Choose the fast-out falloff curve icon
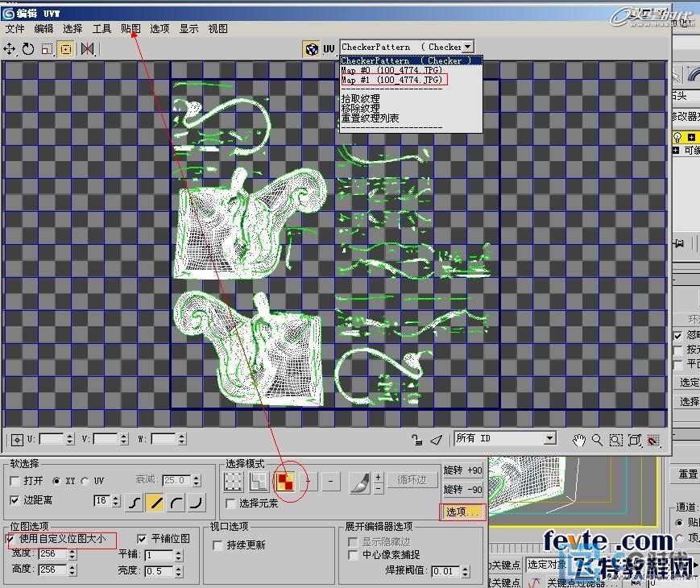700x588 pixels. click(x=197, y=503)
